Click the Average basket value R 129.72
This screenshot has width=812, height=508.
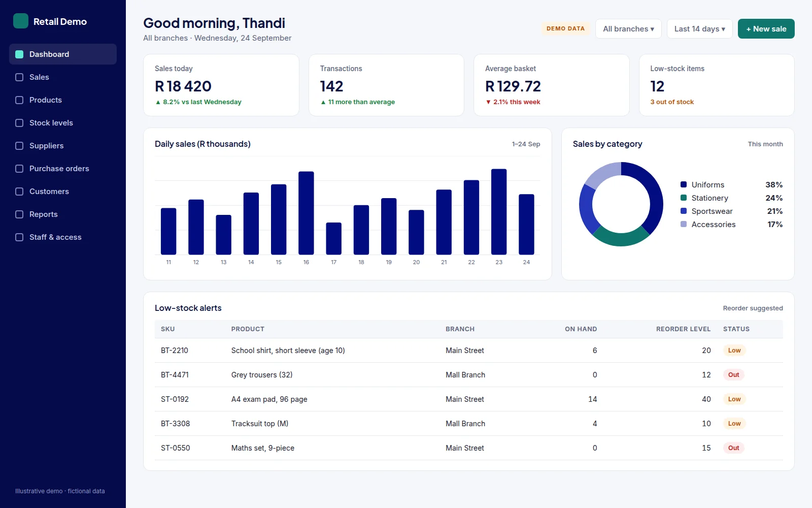pyautogui.click(x=513, y=86)
